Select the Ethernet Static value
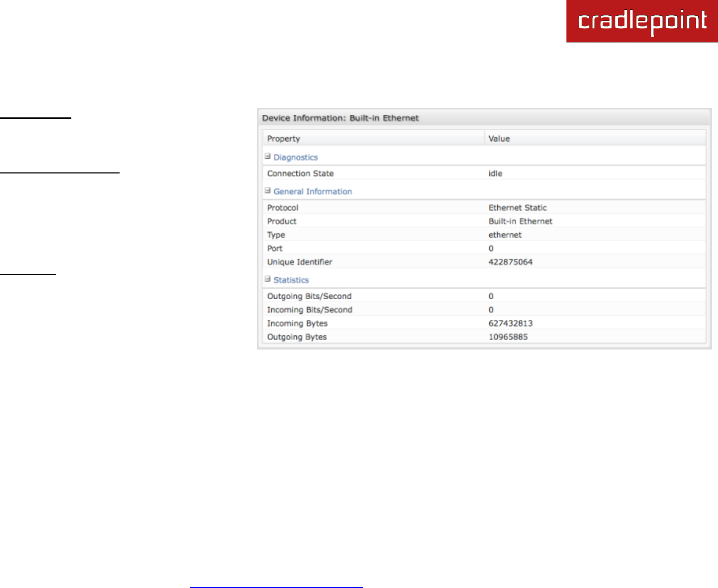 tap(518, 208)
